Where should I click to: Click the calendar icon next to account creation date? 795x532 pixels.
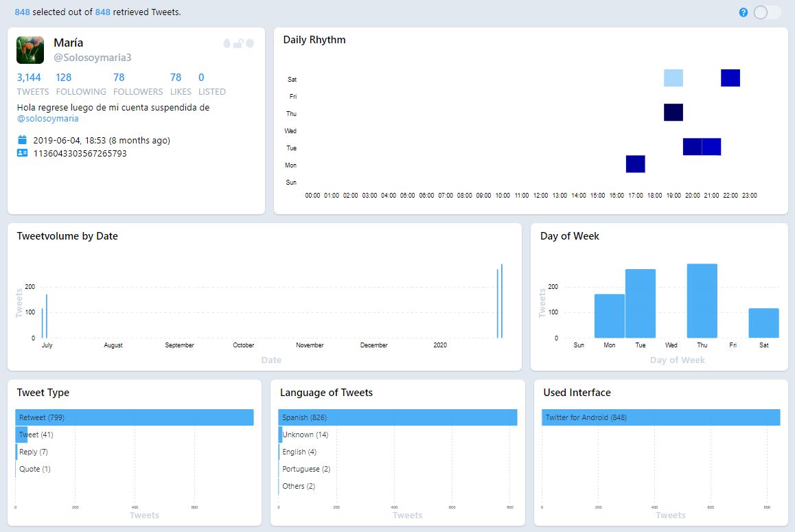coord(22,140)
